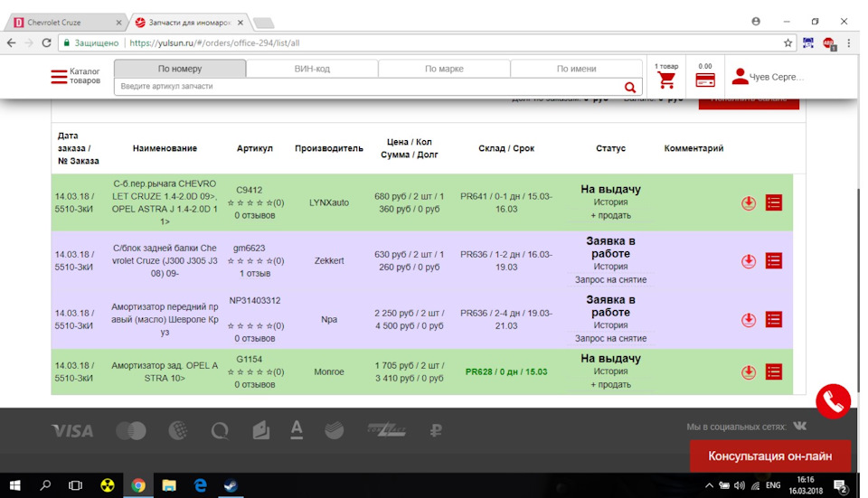Viewport: 868px width, 498px height.
Task: Open list icon for gm6623 row
Action: [773, 260]
